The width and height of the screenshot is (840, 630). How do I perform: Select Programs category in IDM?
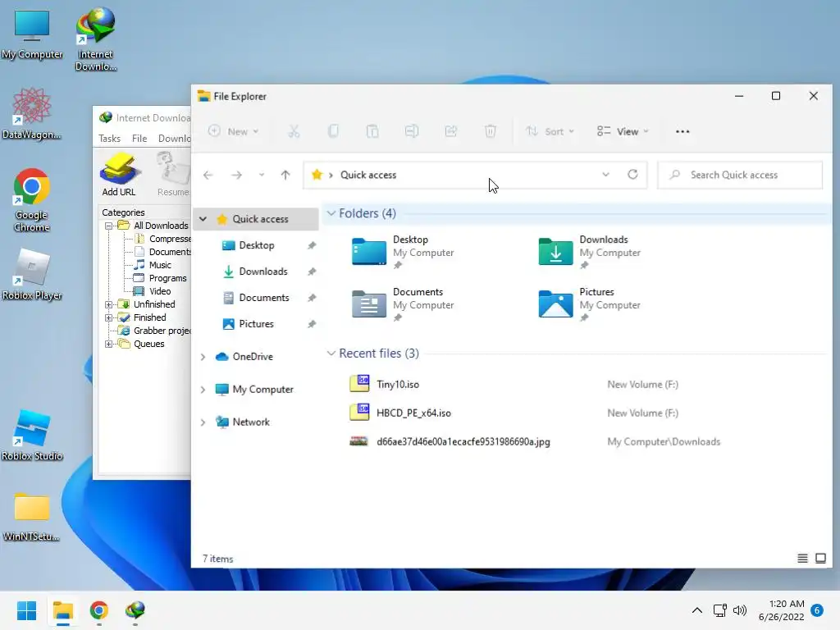click(x=167, y=278)
